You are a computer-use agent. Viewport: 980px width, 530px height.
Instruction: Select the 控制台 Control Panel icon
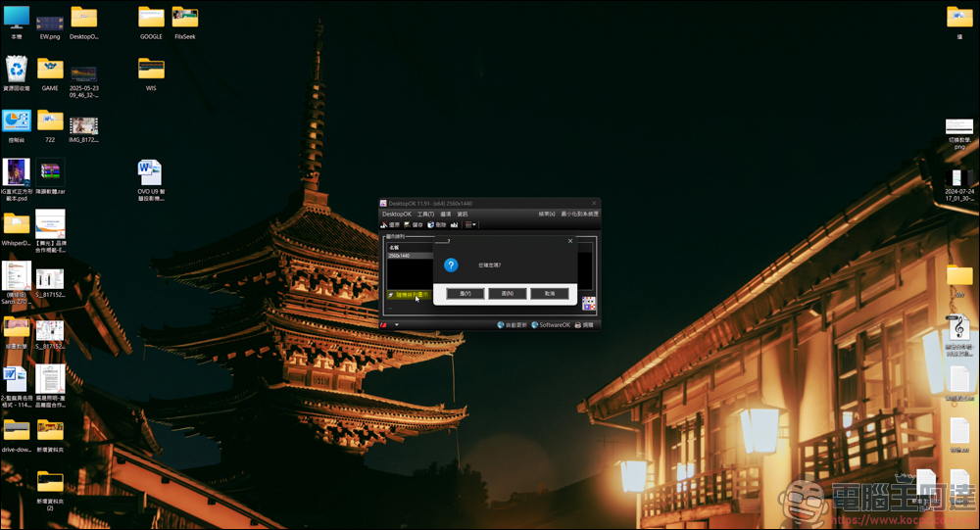[x=17, y=125]
